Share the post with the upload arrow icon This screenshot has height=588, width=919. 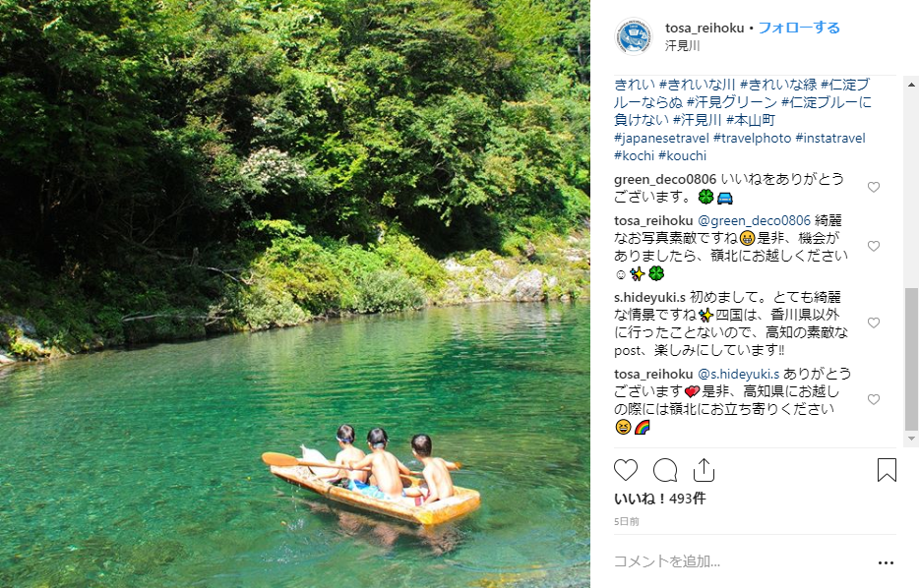tap(704, 470)
